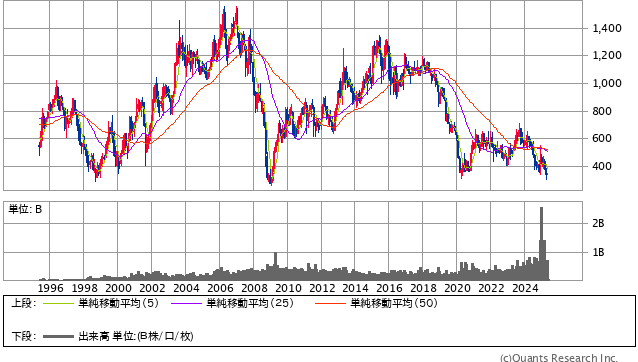Click the 単位: B label in volume panel
The image size is (638, 362).
coord(25,209)
